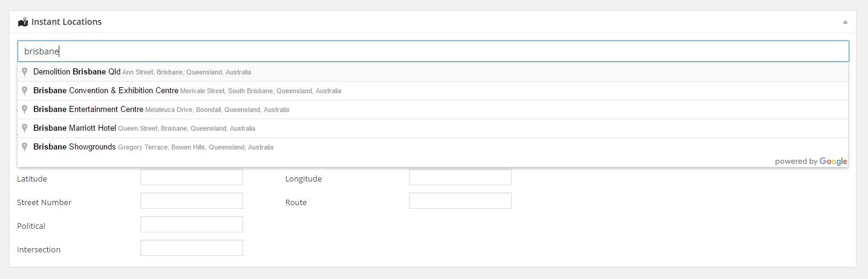The width and height of the screenshot is (868, 279).
Task: Click pin icon beside Brisbane Convention Centre
Action: pos(25,91)
